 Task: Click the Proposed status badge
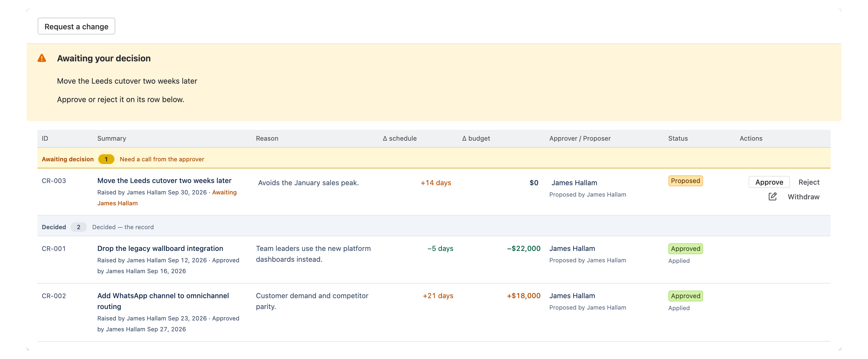coord(685,181)
